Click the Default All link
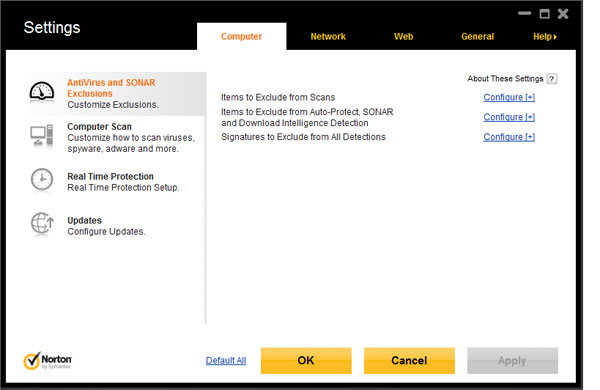Screen dimensions: 600x390 tap(226, 361)
